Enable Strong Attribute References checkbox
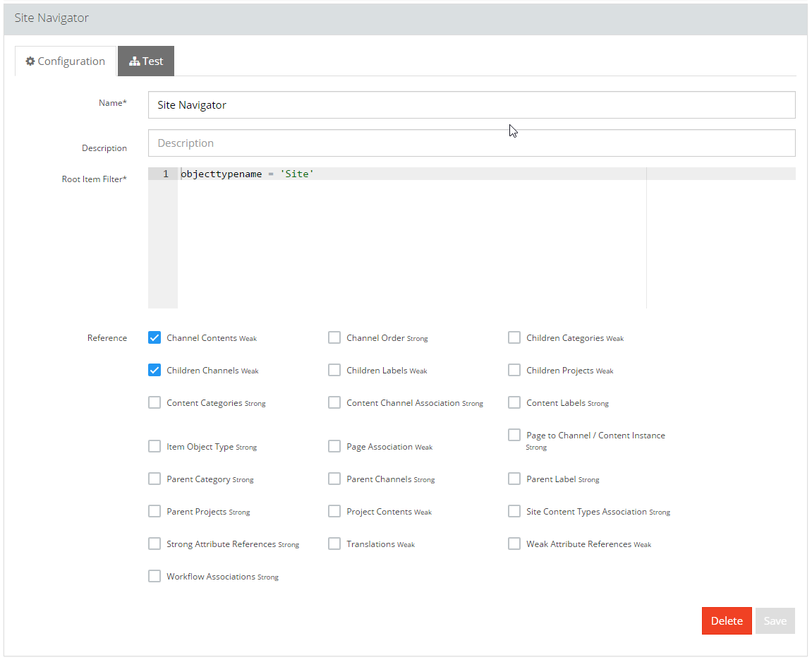Screen dimensions: 812x660 154,544
